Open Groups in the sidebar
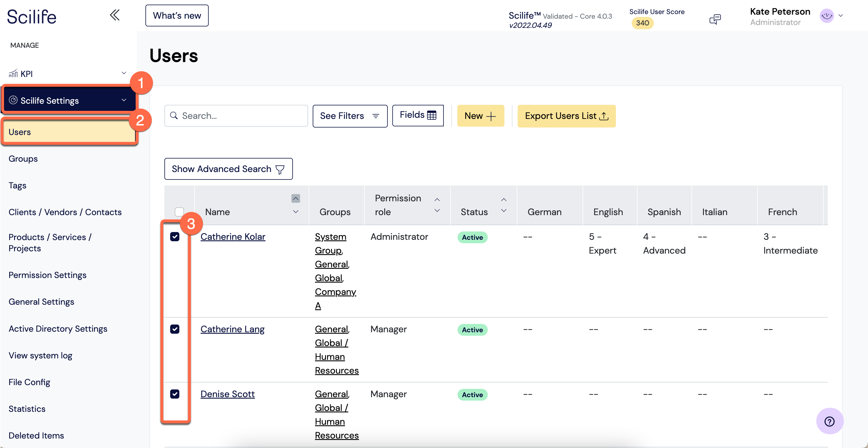Image resolution: width=868 pixels, height=448 pixels. tap(23, 159)
